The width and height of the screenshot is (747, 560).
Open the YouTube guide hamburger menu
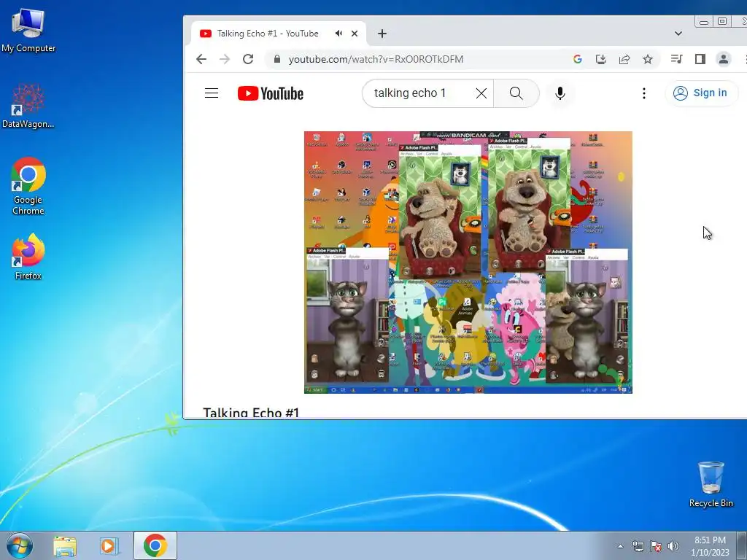[212, 93]
